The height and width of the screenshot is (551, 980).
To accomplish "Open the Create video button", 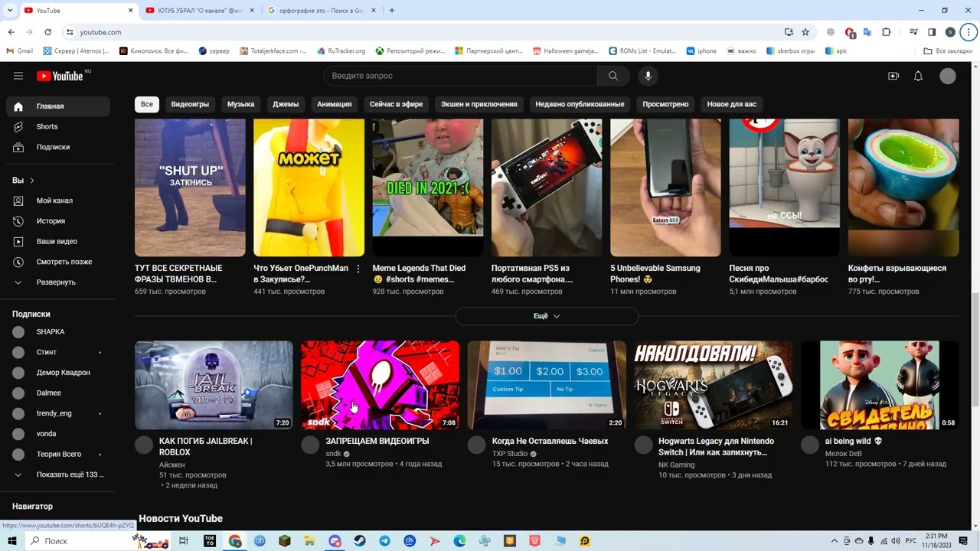I will tap(893, 76).
